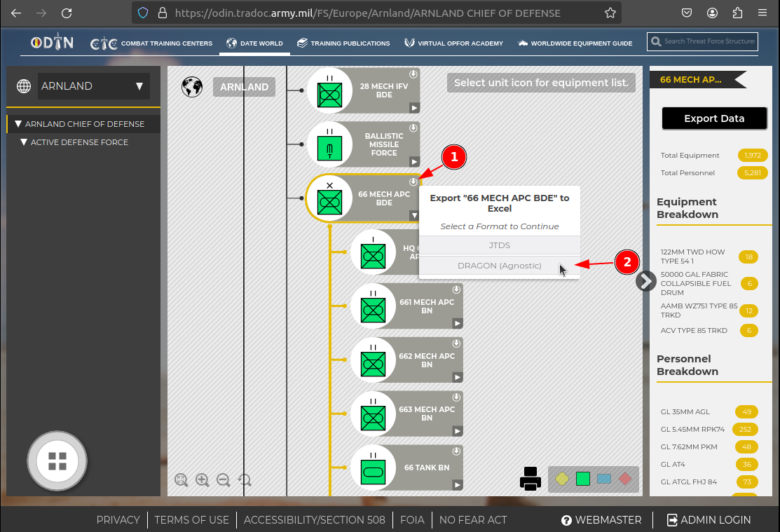Viewport: 780px width, 532px height.
Task: Click the reset zoom magnifier icon
Action: coord(245,480)
